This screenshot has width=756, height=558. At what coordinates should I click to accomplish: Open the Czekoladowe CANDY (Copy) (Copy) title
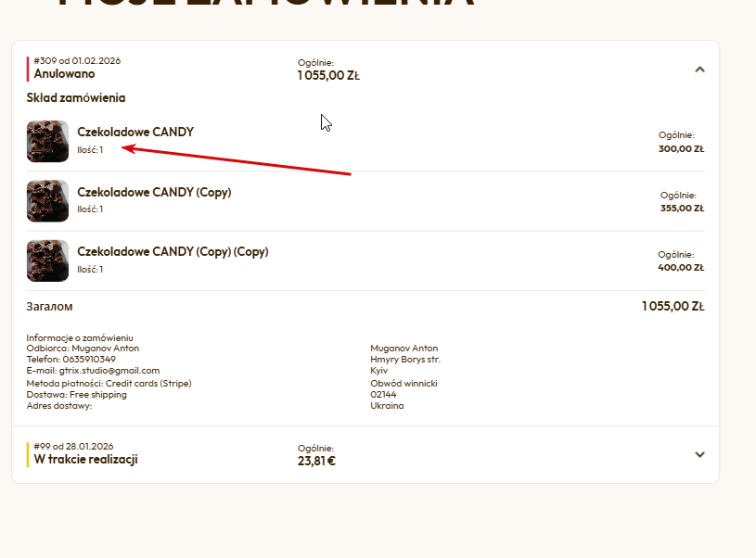pos(173,252)
